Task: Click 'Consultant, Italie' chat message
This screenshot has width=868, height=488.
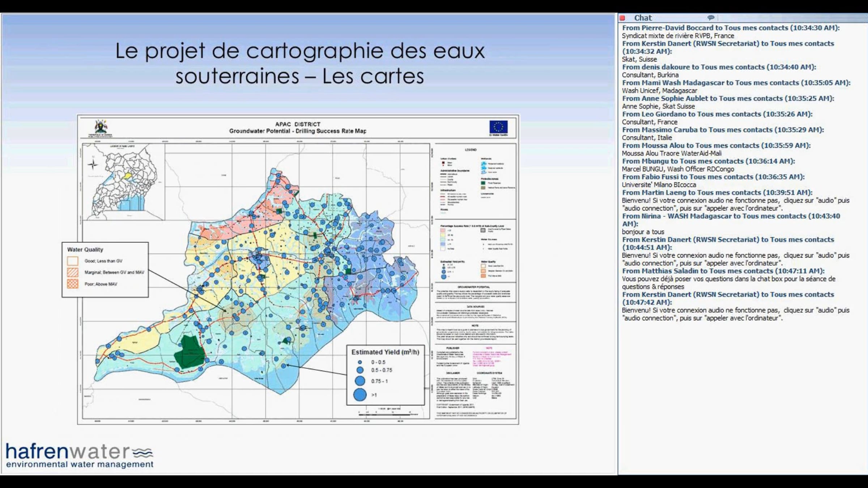Action: click(647, 138)
